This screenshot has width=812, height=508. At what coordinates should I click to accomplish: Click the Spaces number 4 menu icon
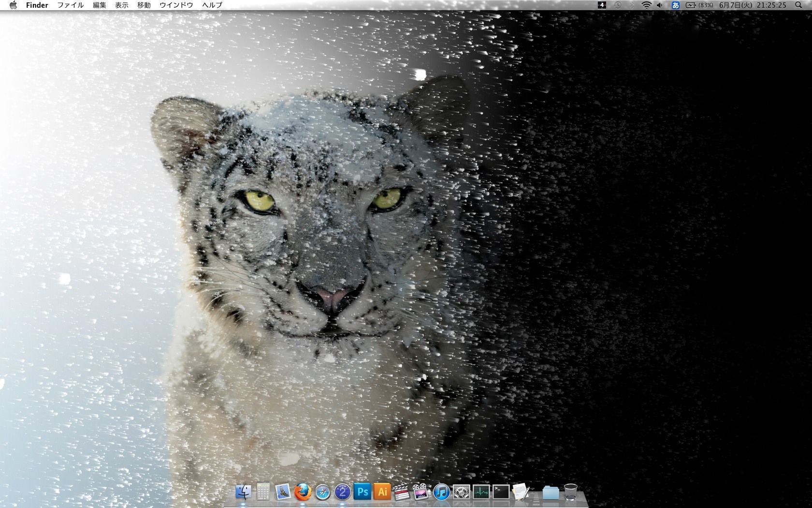pyautogui.click(x=602, y=5)
